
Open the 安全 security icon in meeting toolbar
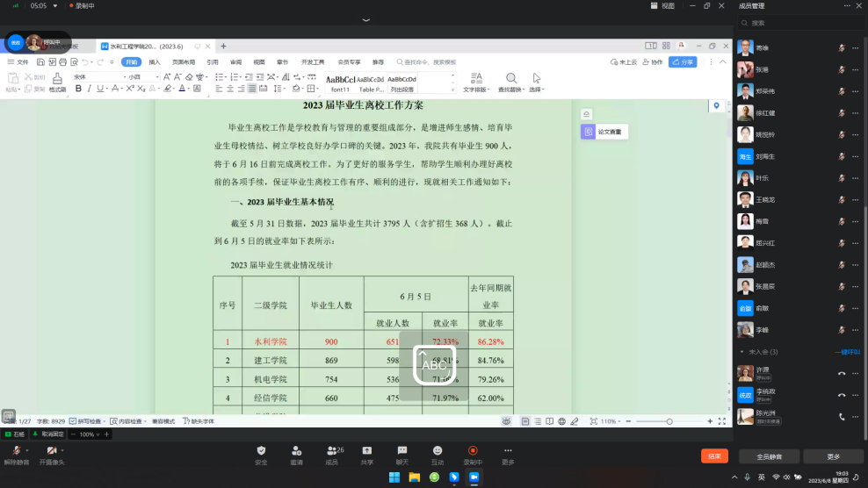pyautogui.click(x=261, y=451)
